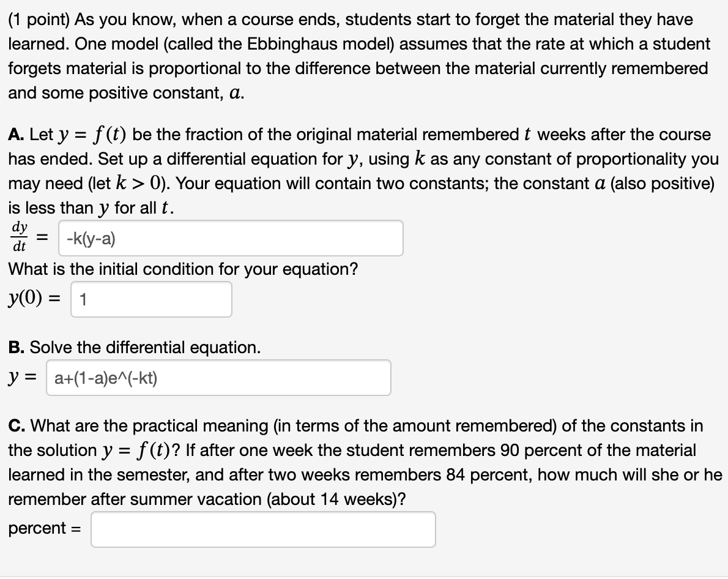728x579 pixels.
Task: Click the y(0) = label in part A
Action: (35, 298)
